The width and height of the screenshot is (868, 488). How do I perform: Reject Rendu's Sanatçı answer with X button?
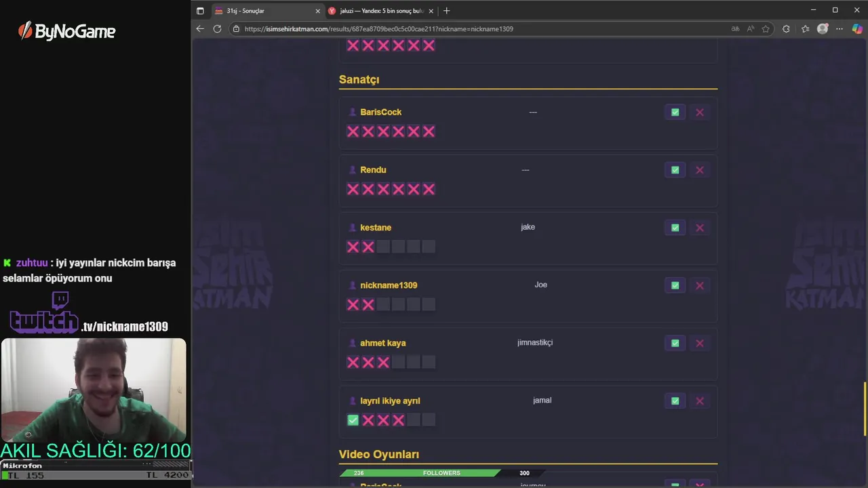[x=700, y=170]
